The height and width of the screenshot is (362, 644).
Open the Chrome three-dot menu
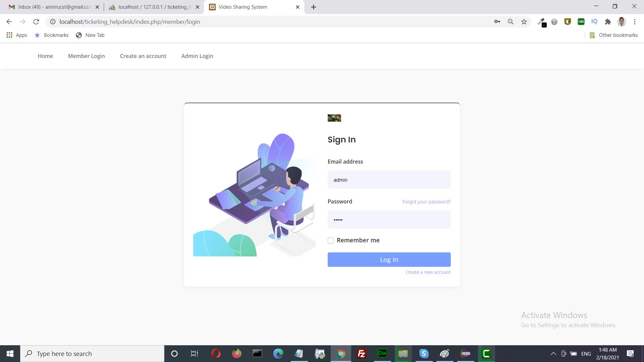click(635, 22)
